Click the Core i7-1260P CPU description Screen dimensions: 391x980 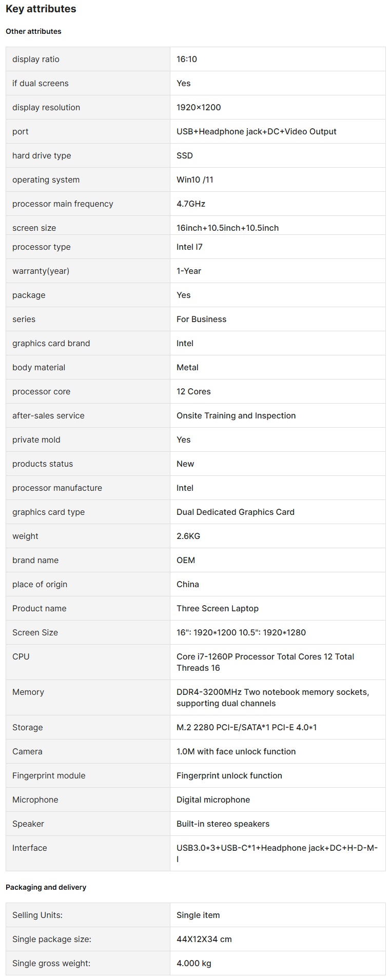(265, 662)
